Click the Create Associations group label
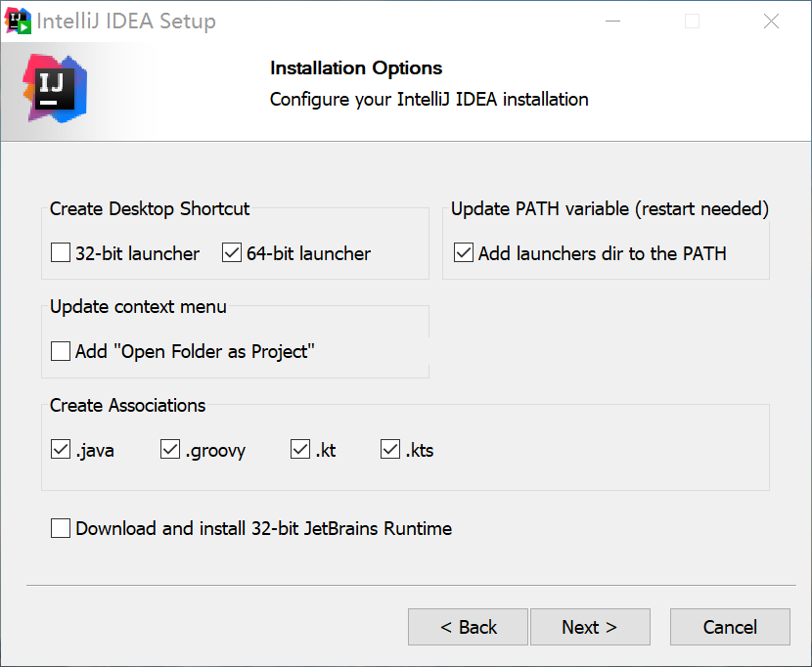The height and width of the screenshot is (667, 812). click(x=128, y=405)
